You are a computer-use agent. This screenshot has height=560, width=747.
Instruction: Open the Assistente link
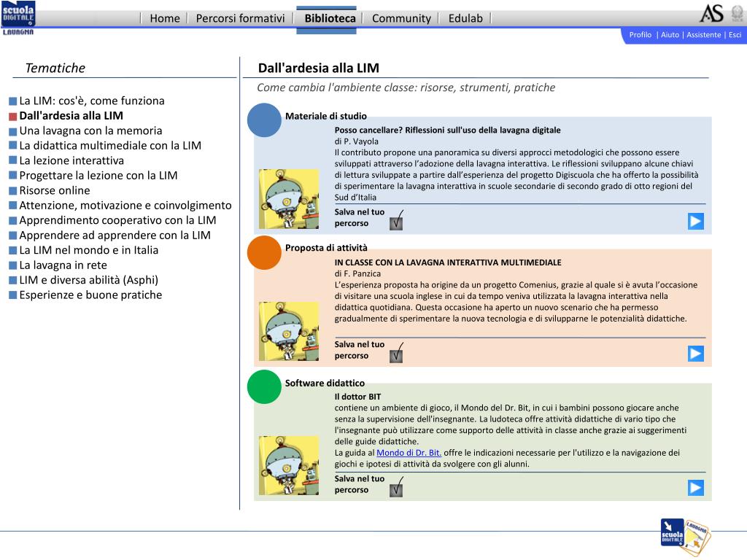tap(704, 35)
